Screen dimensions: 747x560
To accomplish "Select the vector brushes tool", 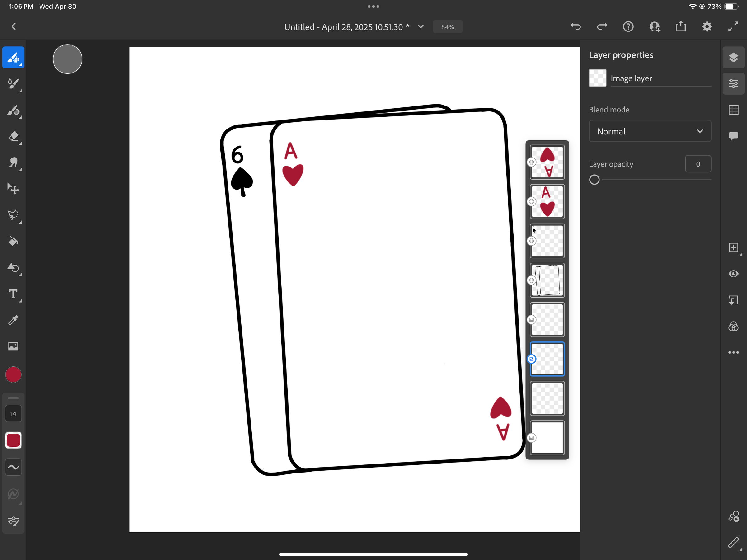I will tap(13, 111).
